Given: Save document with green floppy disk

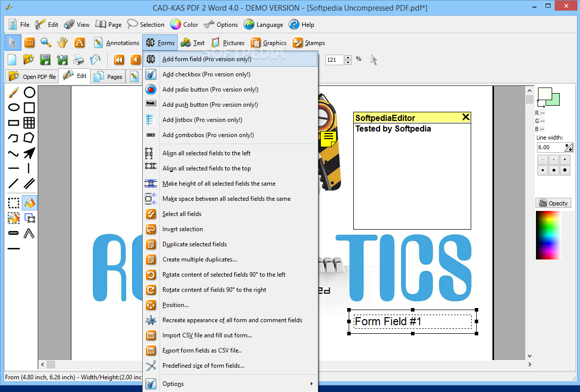Looking at the screenshot, I should click(45, 59).
